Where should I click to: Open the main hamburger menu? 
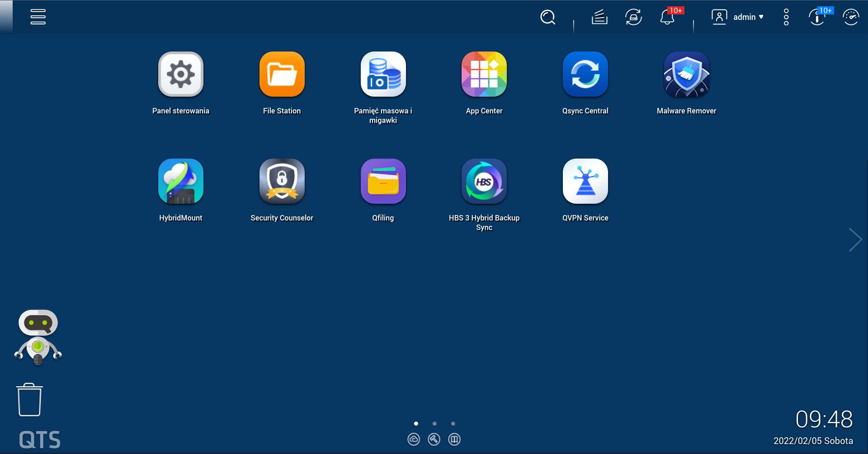[x=38, y=17]
